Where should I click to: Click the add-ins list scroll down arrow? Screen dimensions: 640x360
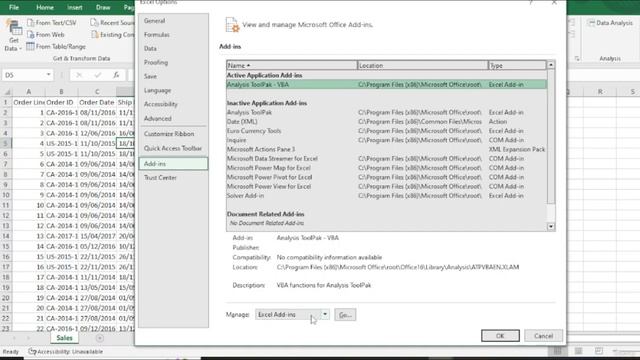(x=551, y=227)
